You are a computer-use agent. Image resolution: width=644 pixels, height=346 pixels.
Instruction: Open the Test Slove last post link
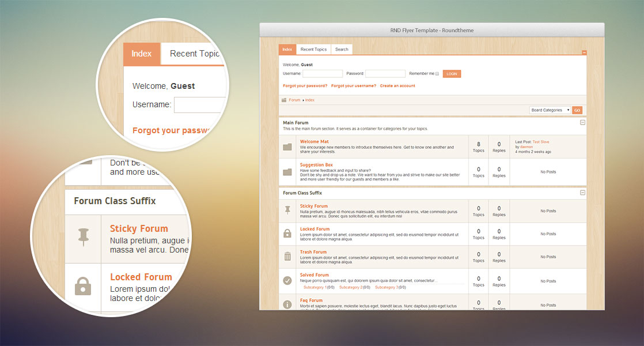pos(541,142)
